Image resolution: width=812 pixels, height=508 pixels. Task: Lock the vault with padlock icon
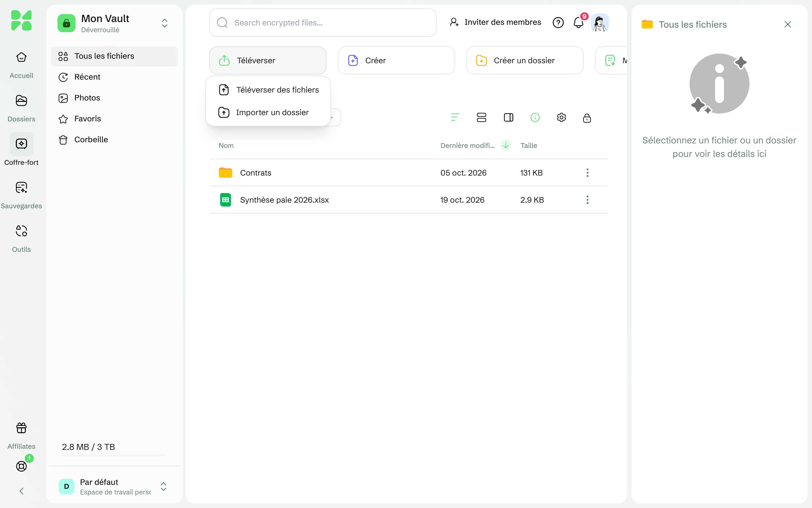[x=587, y=118]
